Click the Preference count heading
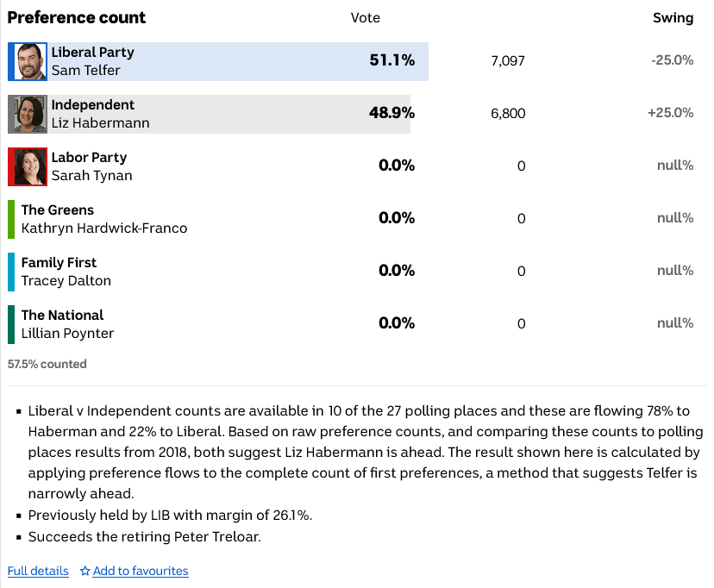Screen dimensions: 714x588 [77, 17]
